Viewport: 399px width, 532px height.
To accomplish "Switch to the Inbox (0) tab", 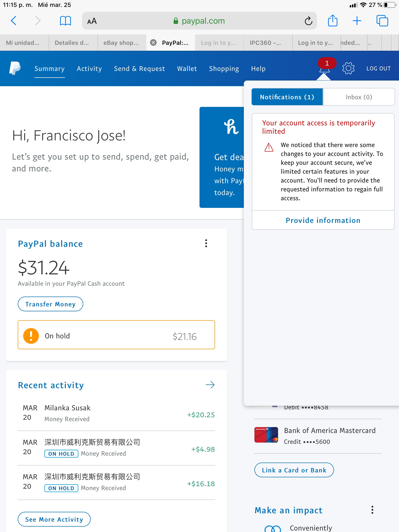I will (x=359, y=97).
